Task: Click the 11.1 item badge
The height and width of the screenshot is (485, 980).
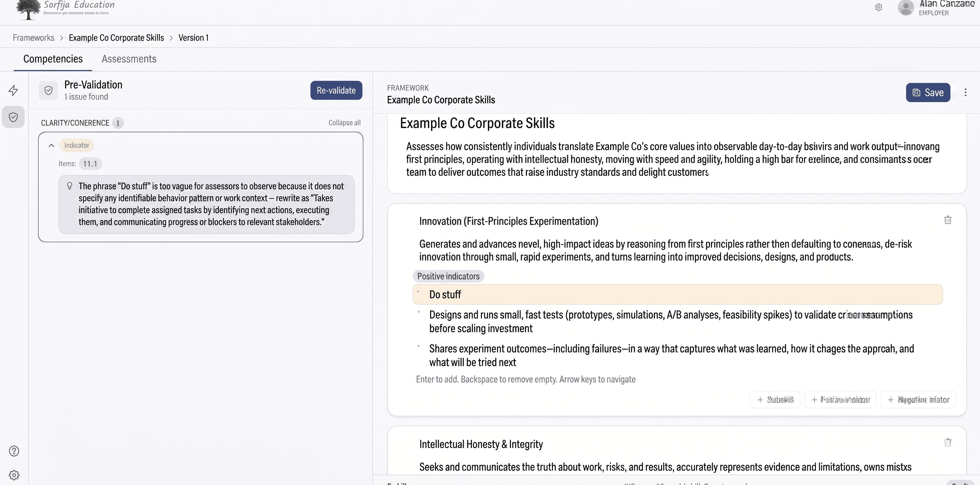Action: [90, 164]
